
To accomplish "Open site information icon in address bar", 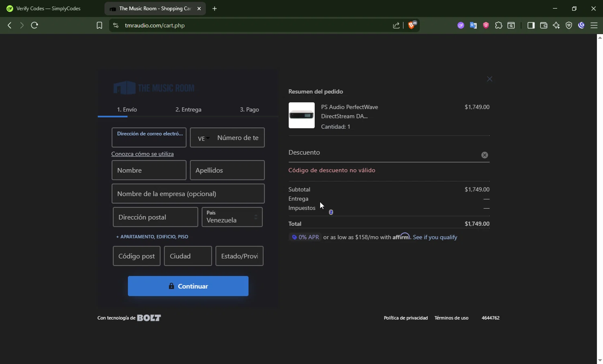I will (x=116, y=25).
